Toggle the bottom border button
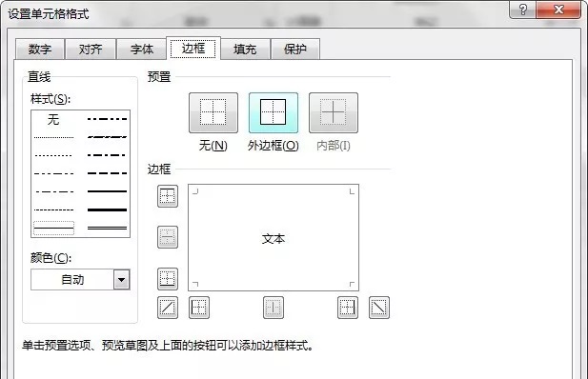The width and height of the screenshot is (588, 379). coord(168,279)
